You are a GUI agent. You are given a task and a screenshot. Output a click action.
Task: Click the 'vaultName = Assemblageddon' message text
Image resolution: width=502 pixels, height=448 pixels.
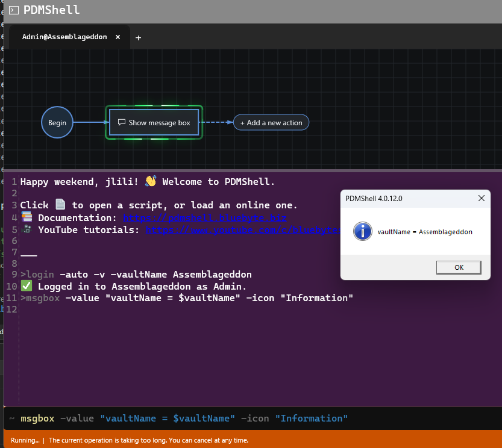click(x=425, y=232)
